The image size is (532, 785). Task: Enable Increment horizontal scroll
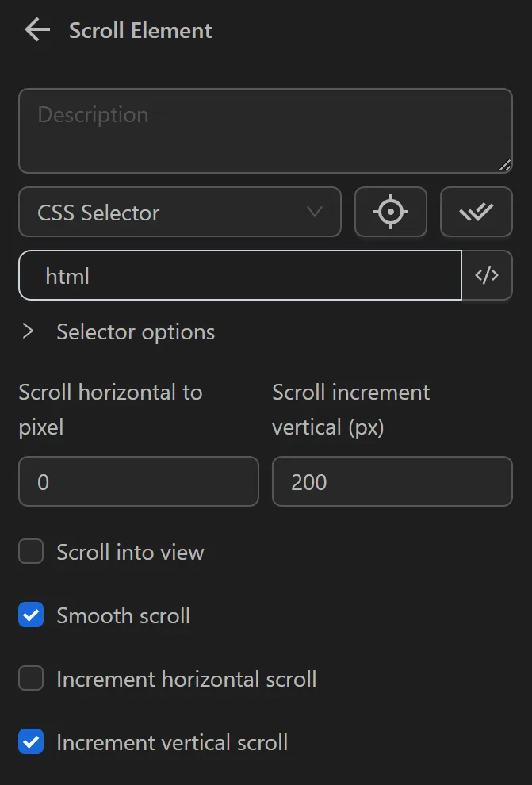[30, 679]
